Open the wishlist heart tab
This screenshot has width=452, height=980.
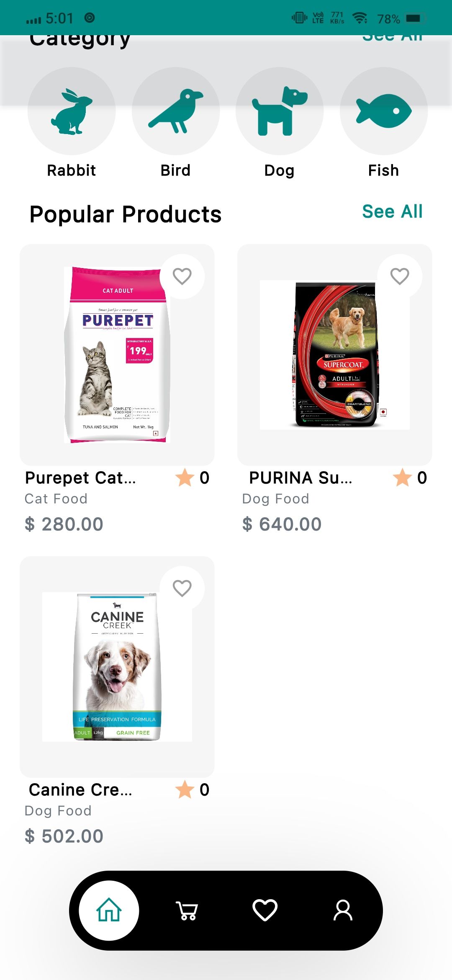[265, 910]
